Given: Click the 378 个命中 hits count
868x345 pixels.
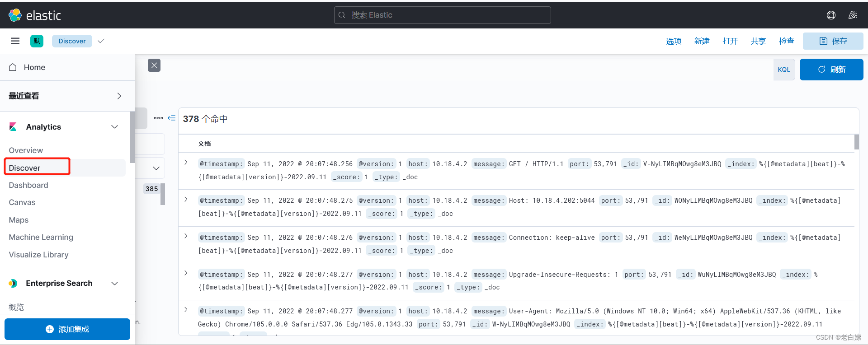Looking at the screenshot, I should point(205,119).
